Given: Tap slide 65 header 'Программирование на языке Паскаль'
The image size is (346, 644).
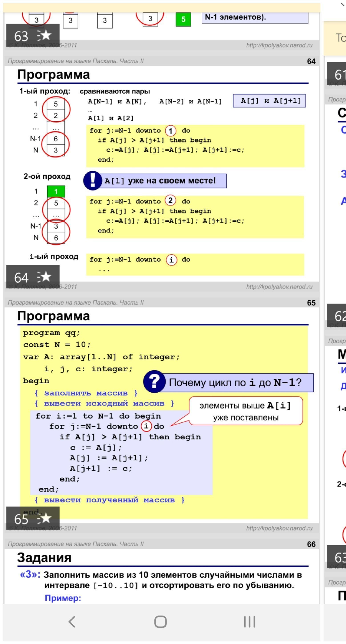Looking at the screenshot, I should (x=76, y=302).
